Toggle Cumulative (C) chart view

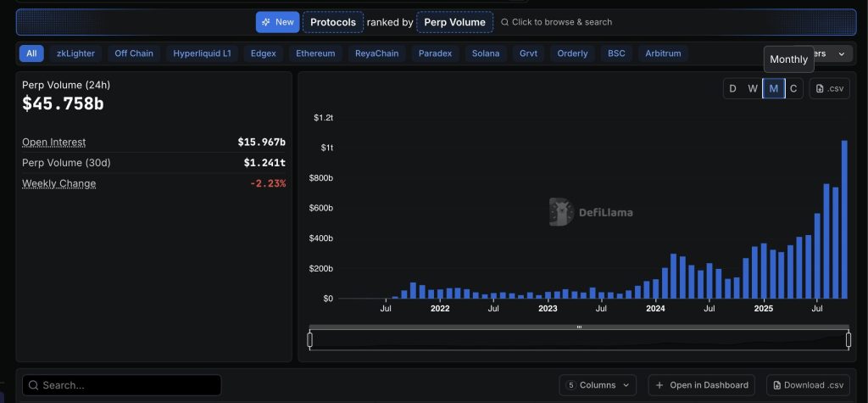793,88
